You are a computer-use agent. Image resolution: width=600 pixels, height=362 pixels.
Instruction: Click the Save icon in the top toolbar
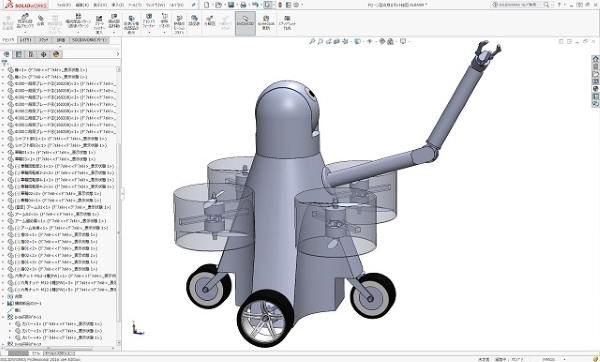pos(231,5)
